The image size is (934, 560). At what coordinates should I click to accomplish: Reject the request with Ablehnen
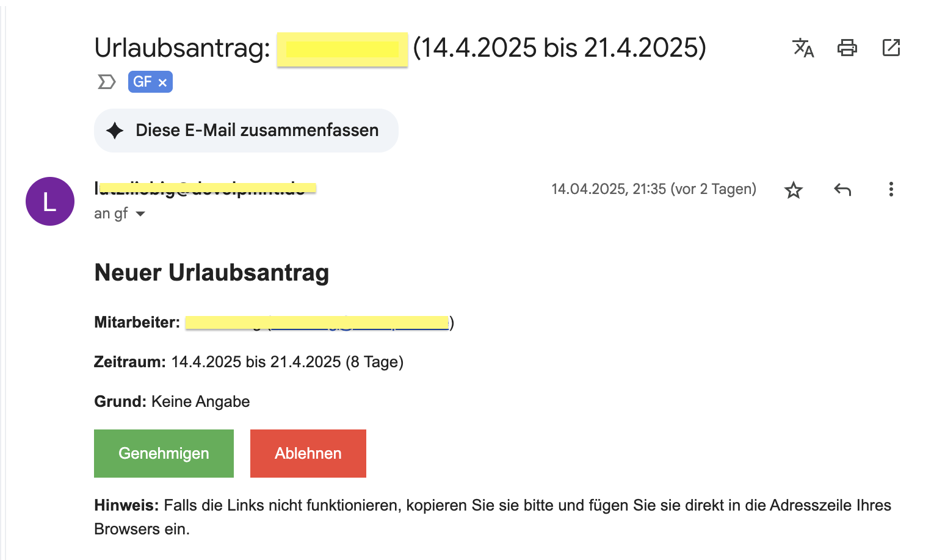coord(308,453)
